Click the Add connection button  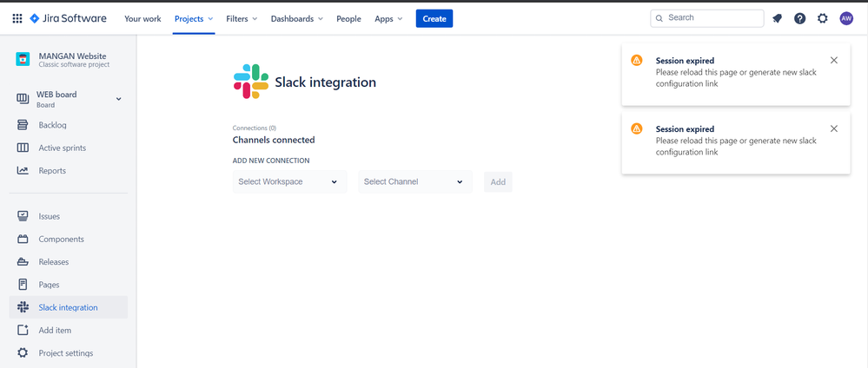click(x=498, y=181)
